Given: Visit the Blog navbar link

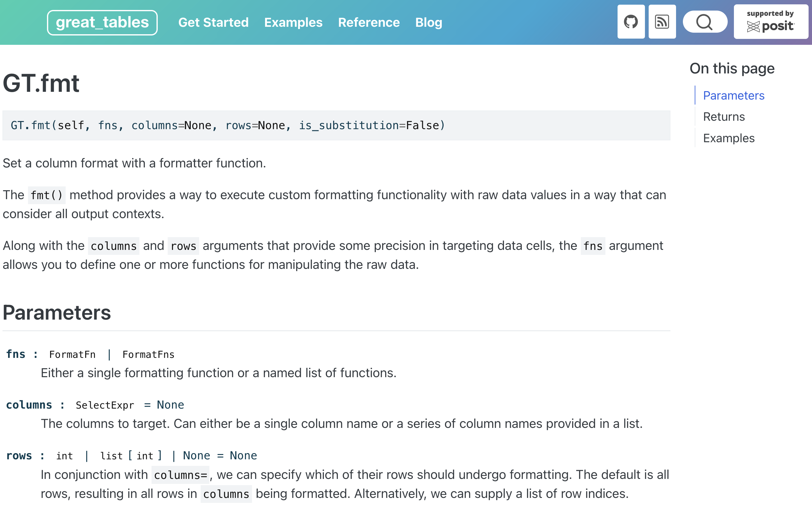Looking at the screenshot, I should 429,22.
